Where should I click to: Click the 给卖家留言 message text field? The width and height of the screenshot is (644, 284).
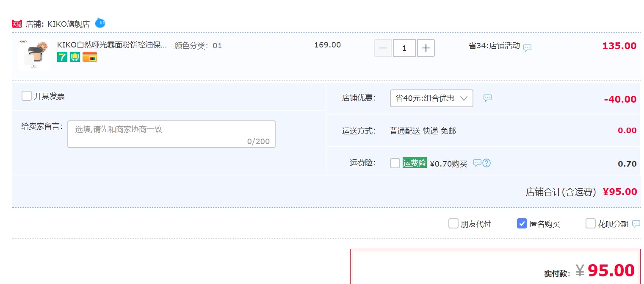[x=171, y=134]
